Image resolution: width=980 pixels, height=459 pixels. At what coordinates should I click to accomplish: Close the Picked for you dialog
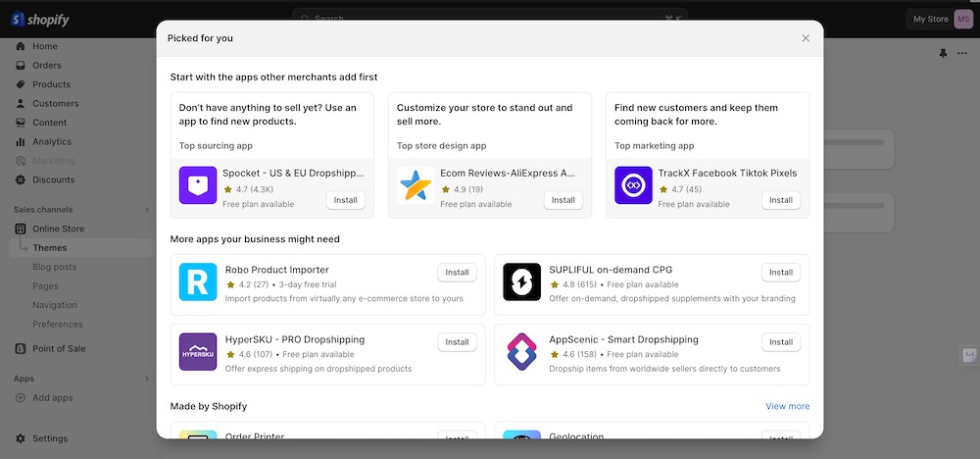pyautogui.click(x=806, y=38)
